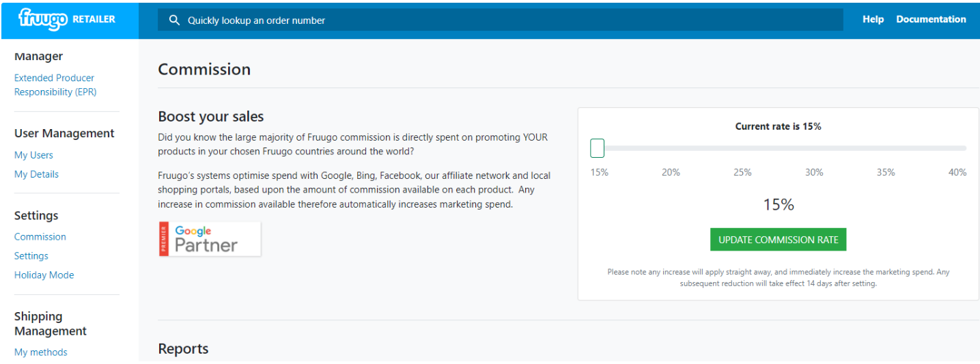
Task: Set slider to the 20% mark
Action: point(671,148)
